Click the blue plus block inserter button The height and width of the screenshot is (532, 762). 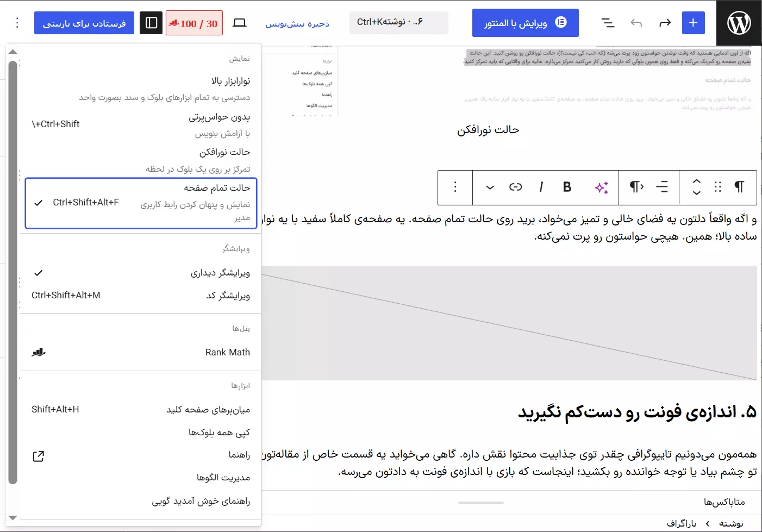tap(693, 23)
